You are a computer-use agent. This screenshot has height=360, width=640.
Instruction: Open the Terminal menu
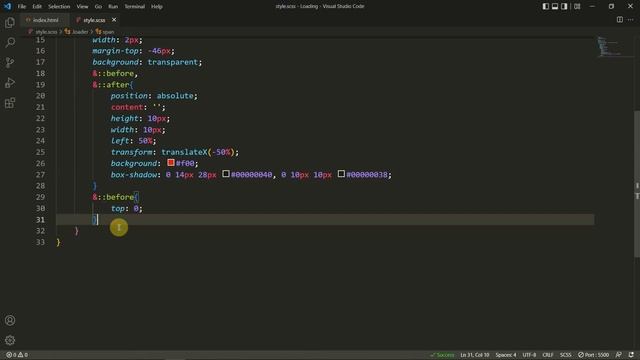134,7
